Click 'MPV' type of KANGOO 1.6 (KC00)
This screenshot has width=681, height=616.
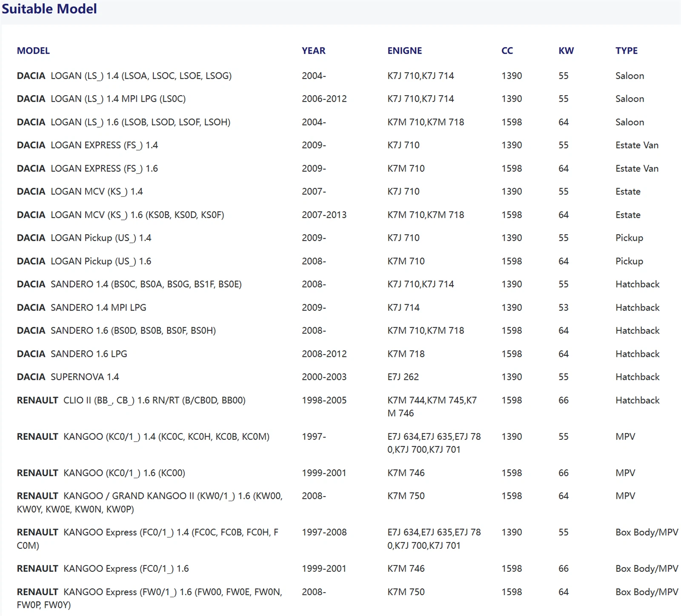point(625,473)
